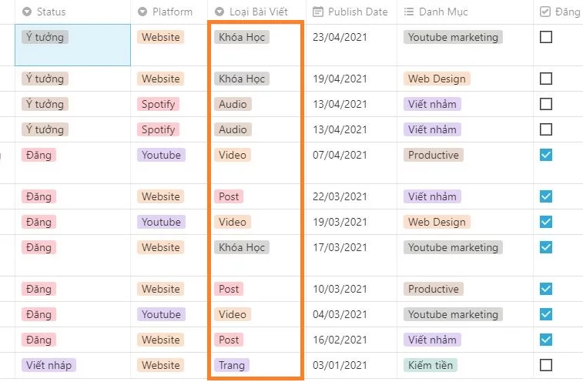
Task: Click Youtube marketing tag in 23/04/2021 row
Action: [x=454, y=37]
